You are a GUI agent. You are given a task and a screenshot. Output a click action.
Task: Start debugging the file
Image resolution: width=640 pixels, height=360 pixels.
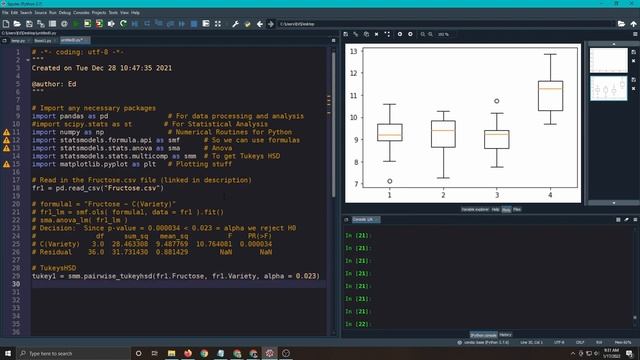pyautogui.click(x=135, y=24)
